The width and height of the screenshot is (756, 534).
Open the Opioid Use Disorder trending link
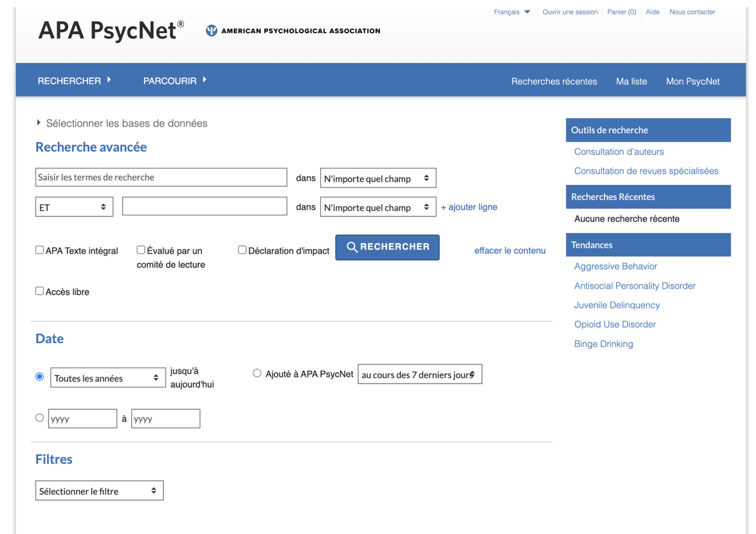point(615,324)
